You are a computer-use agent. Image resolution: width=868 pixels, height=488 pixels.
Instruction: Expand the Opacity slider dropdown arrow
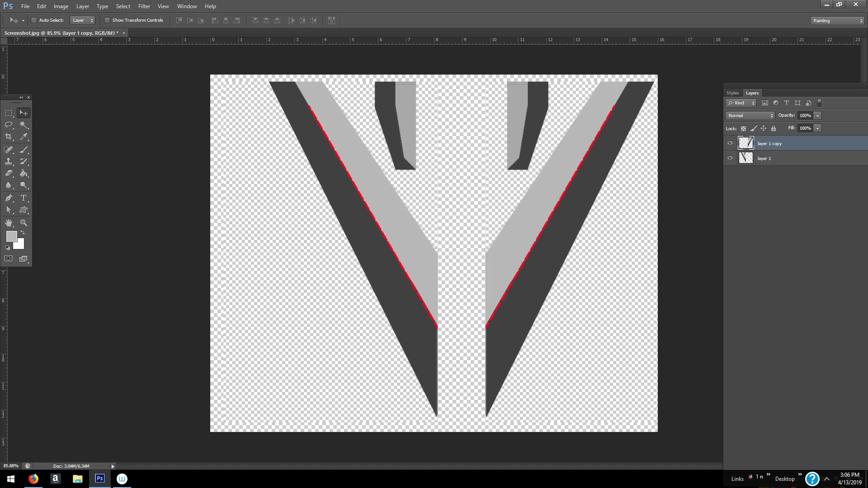point(817,116)
